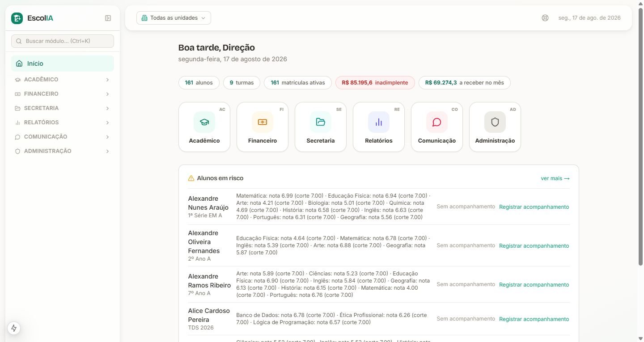The width and height of the screenshot is (644, 342).
Task: Select RELATÓRIOS in the sidebar
Action: pos(63,122)
